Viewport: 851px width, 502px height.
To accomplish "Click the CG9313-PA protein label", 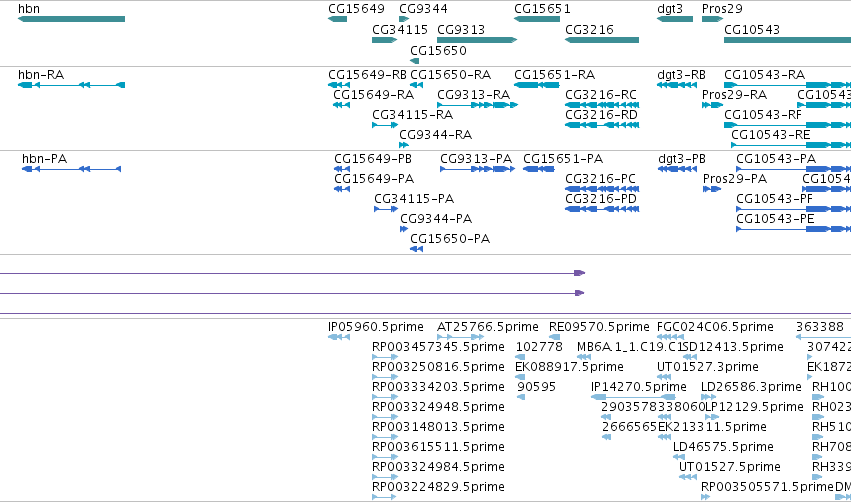I will 476,158.
